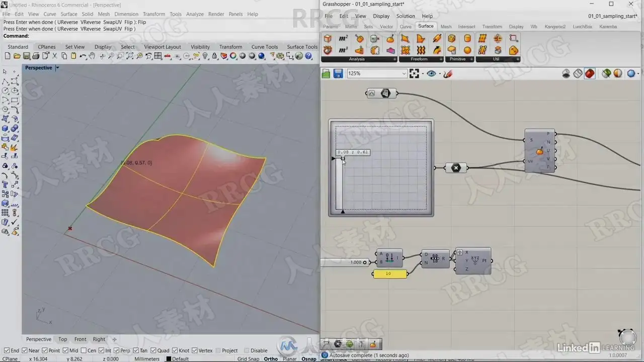Image resolution: width=644 pixels, height=362 pixels.
Task: Click the Grasshopper save document icon
Action: pos(338,74)
